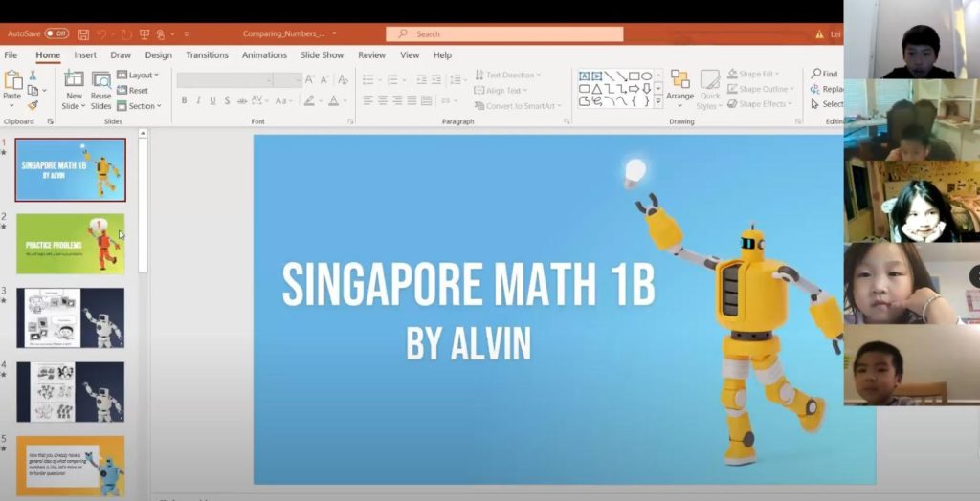The height and width of the screenshot is (501, 980).
Task: Click the Arrange button
Action: click(x=680, y=90)
